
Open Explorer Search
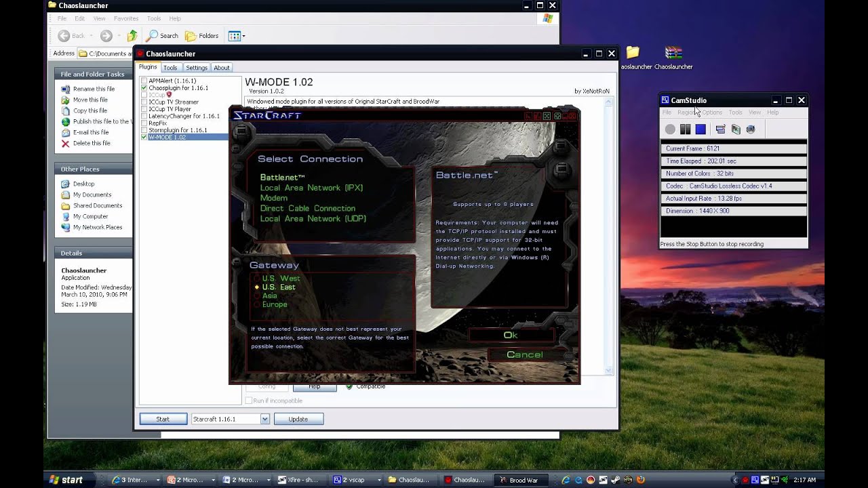(x=163, y=36)
